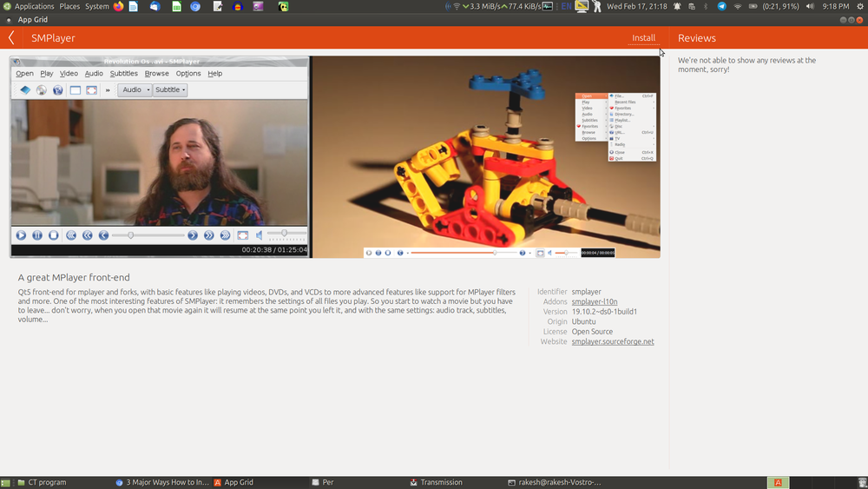Show desktop using bottom-left panel button

(x=5, y=482)
